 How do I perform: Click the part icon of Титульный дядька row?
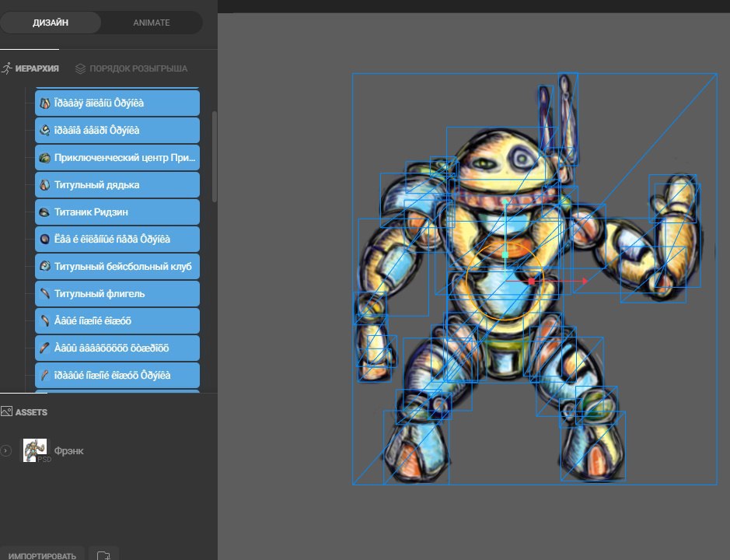[44, 185]
